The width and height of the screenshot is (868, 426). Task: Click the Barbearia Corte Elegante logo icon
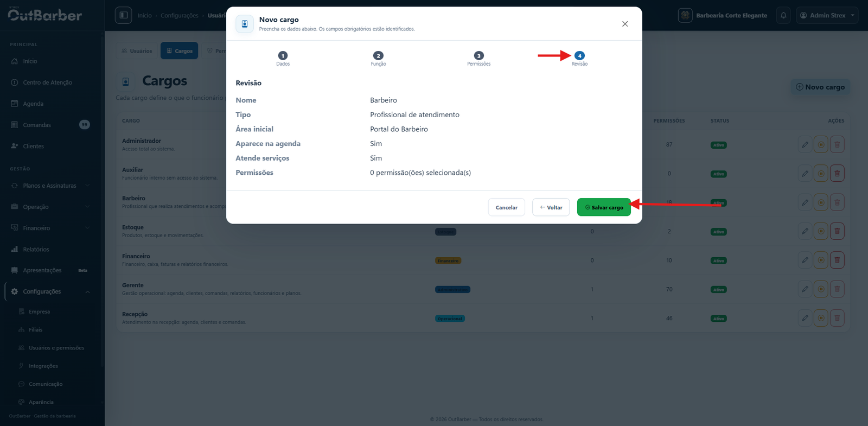[685, 15]
